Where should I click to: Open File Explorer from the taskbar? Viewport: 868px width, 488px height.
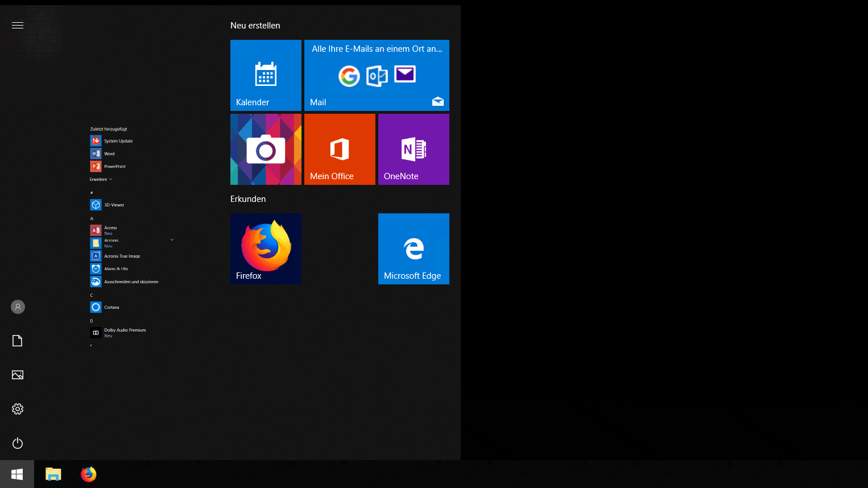53,474
